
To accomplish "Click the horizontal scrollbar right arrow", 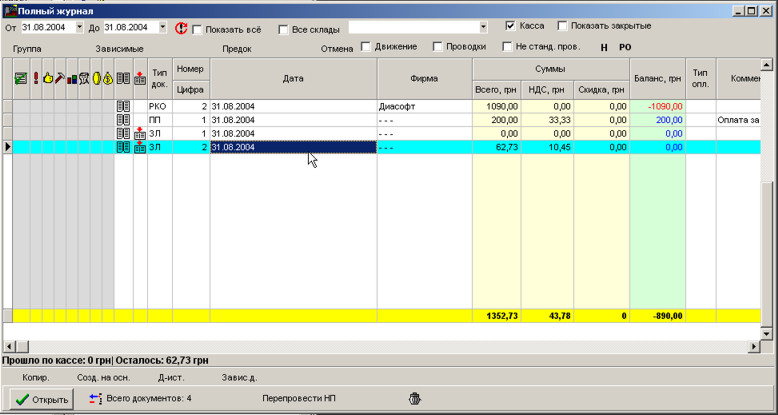I will click(751, 345).
